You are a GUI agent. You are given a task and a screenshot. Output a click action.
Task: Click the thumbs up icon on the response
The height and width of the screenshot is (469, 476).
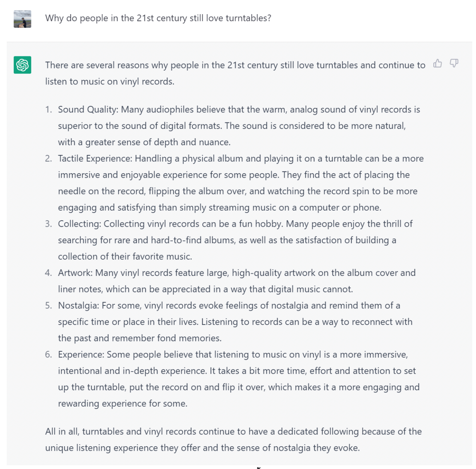click(438, 63)
